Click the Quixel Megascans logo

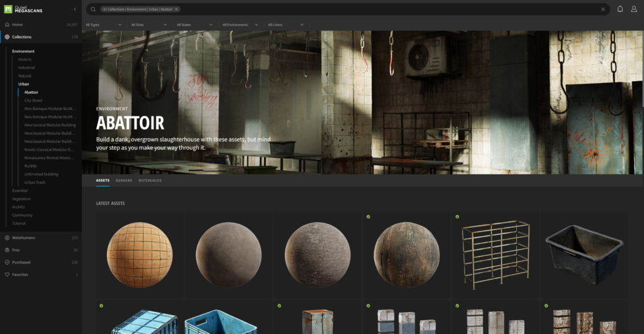23,9
